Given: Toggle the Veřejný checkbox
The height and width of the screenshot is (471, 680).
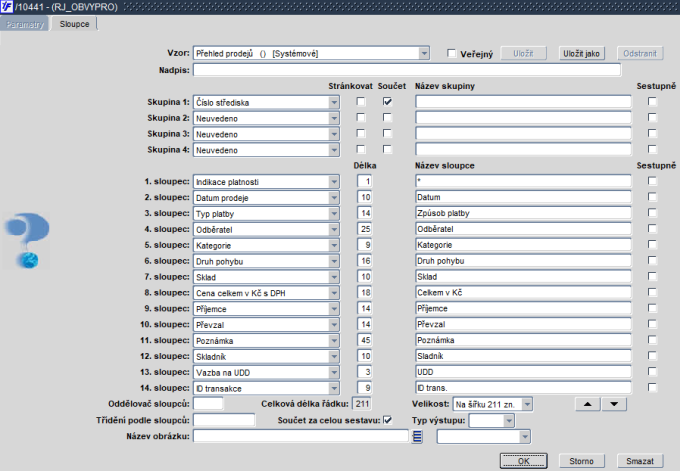Looking at the screenshot, I should coord(451,53).
